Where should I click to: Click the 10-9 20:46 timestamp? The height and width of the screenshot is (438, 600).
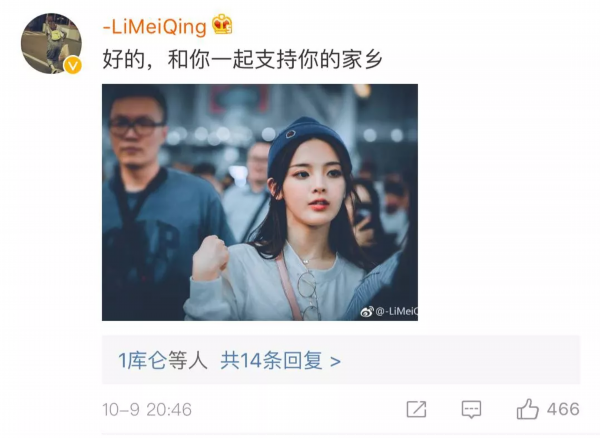[147, 410]
